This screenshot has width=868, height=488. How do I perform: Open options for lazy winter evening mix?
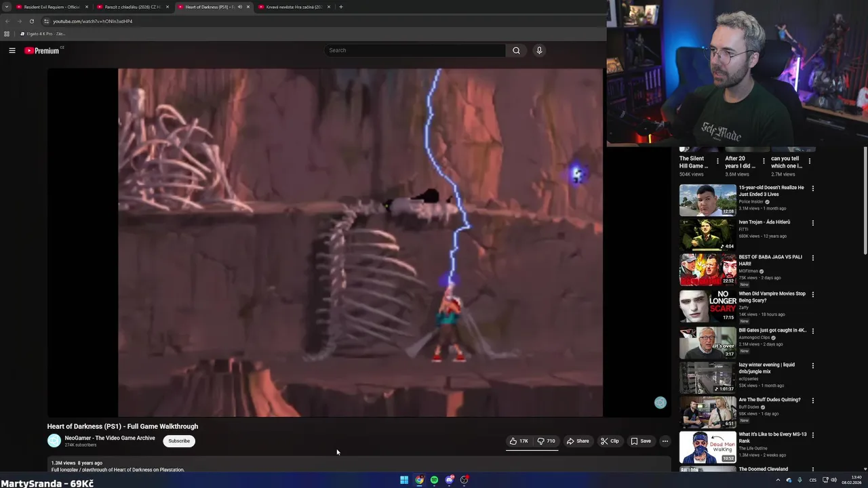(813, 366)
